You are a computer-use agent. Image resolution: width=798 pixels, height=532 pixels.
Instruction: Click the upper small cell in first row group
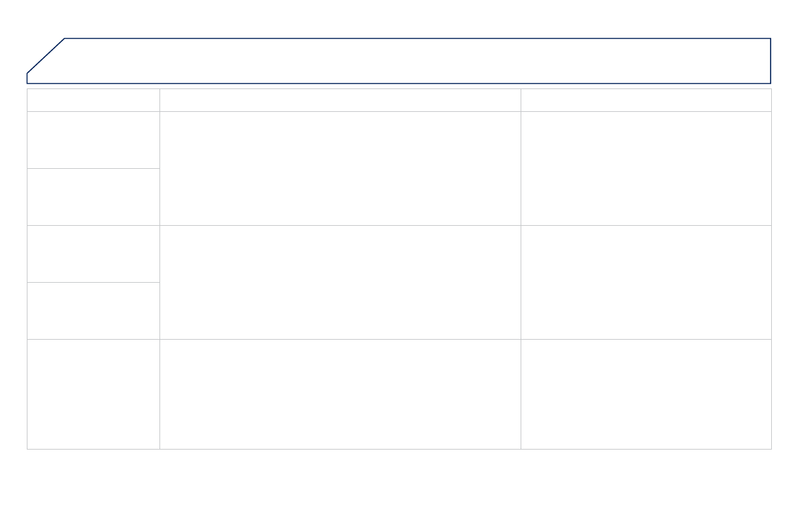tap(93, 139)
